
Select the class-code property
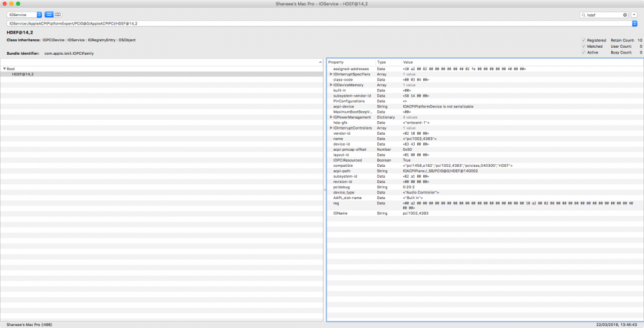tap(485, 80)
